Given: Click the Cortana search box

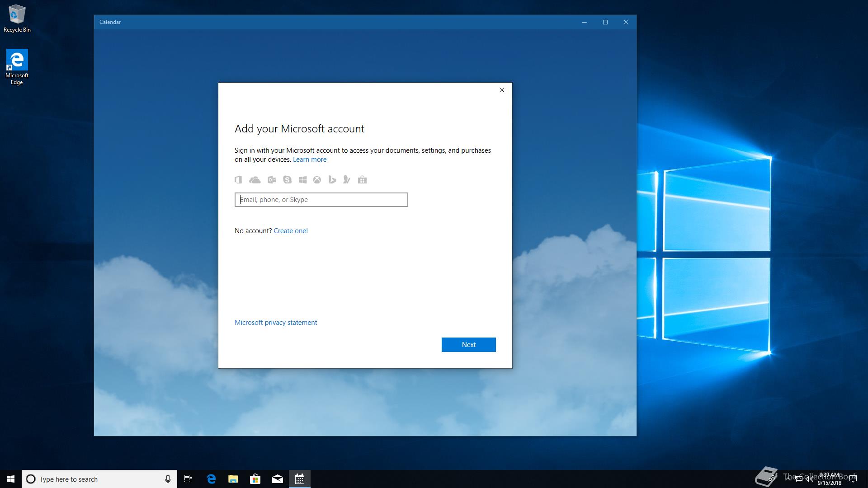Looking at the screenshot, I should (x=95, y=479).
